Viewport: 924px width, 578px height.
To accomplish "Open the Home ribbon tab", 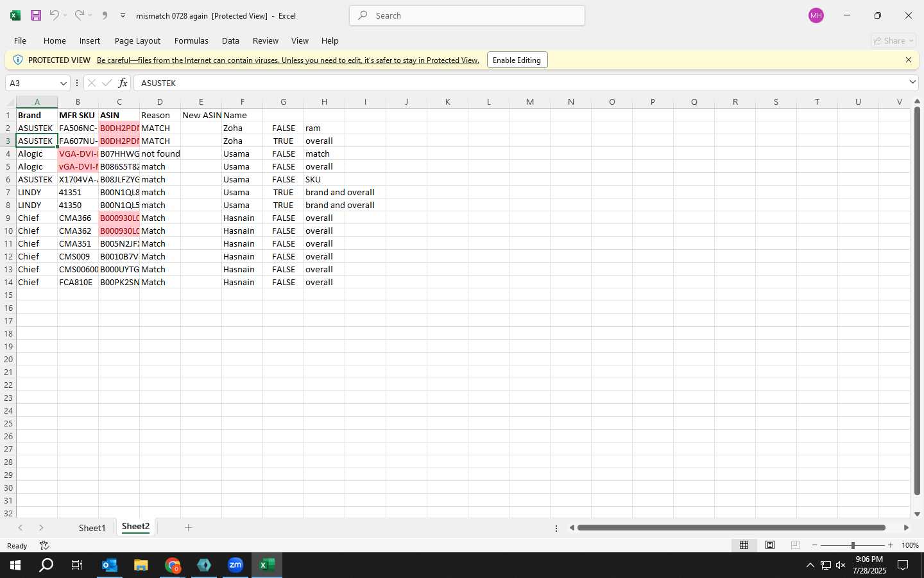I will (x=55, y=40).
